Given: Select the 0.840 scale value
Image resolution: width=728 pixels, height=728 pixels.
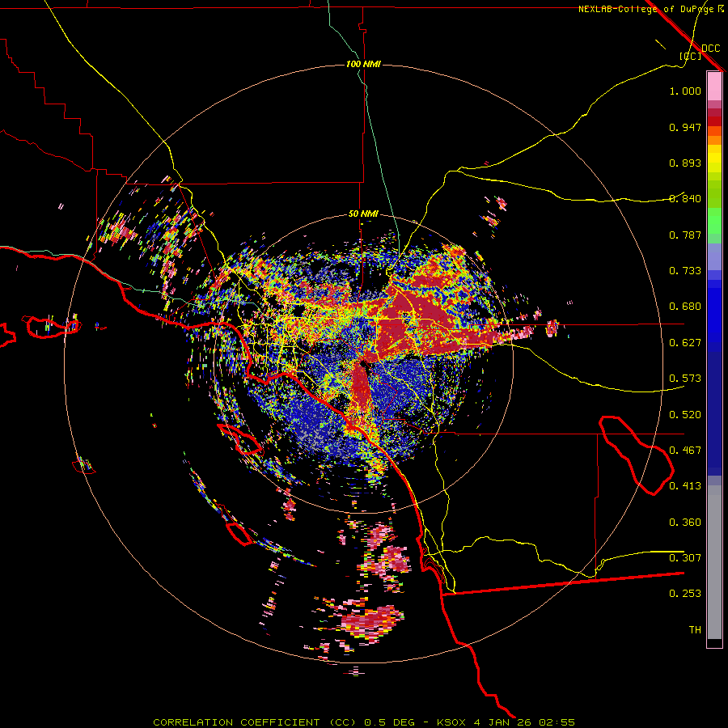Looking at the screenshot, I should coord(685,199).
